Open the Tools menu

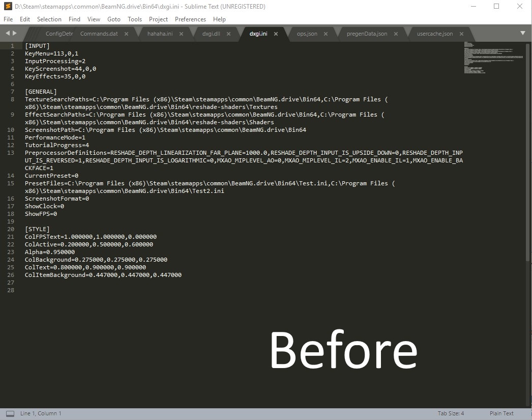click(135, 19)
